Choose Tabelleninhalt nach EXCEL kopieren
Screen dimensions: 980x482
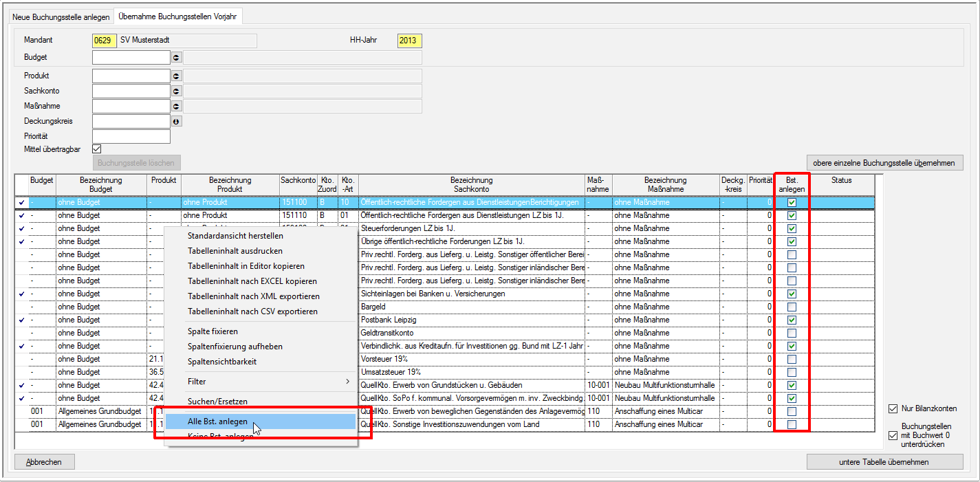(x=252, y=281)
